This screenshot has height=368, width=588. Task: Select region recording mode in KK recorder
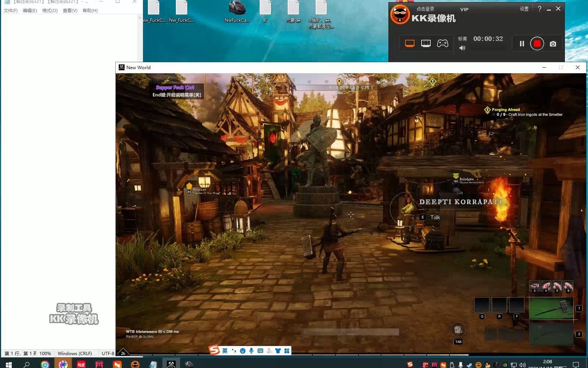click(426, 43)
